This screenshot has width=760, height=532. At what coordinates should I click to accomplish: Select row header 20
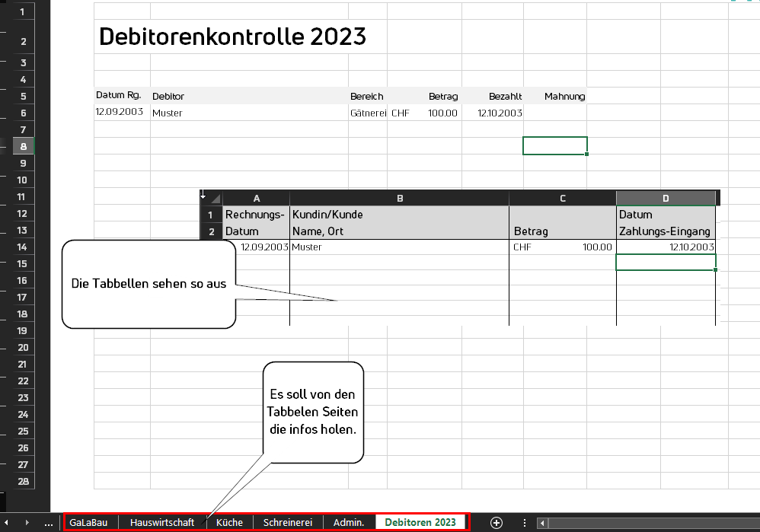click(x=24, y=347)
